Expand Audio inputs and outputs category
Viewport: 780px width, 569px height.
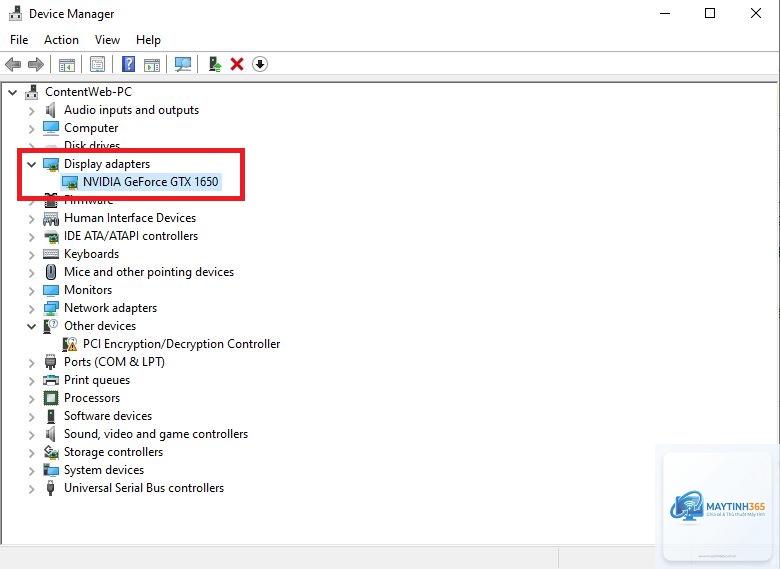(x=32, y=110)
